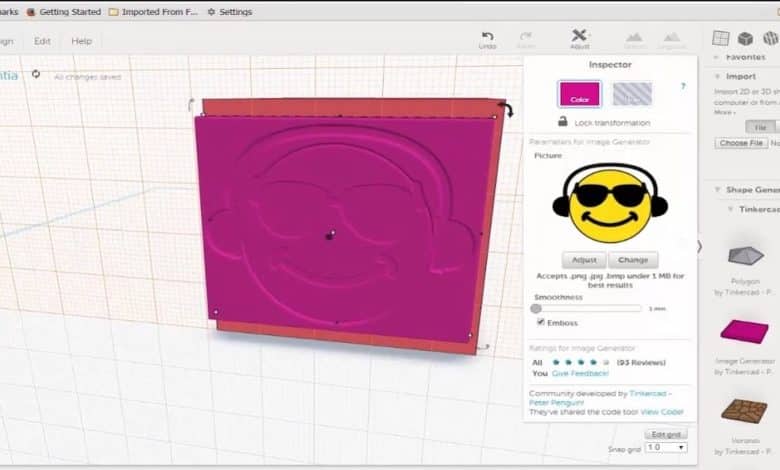This screenshot has width=780, height=470.
Task: Collapse the Import section
Action: 717,76
